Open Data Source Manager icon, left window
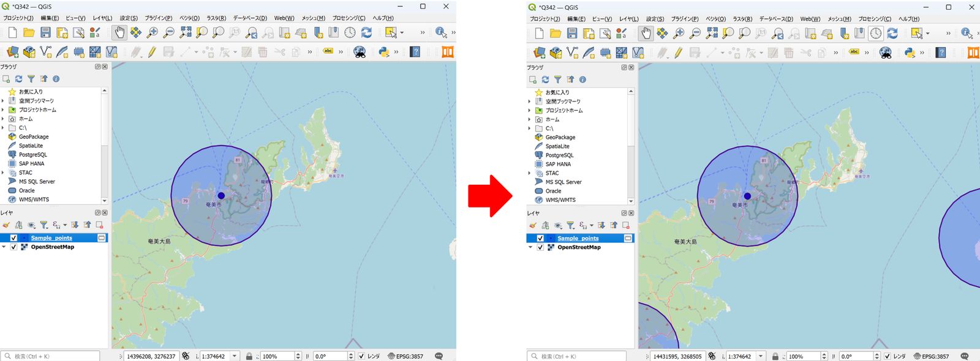Image resolution: width=980 pixels, height=361 pixels. coord(12,52)
